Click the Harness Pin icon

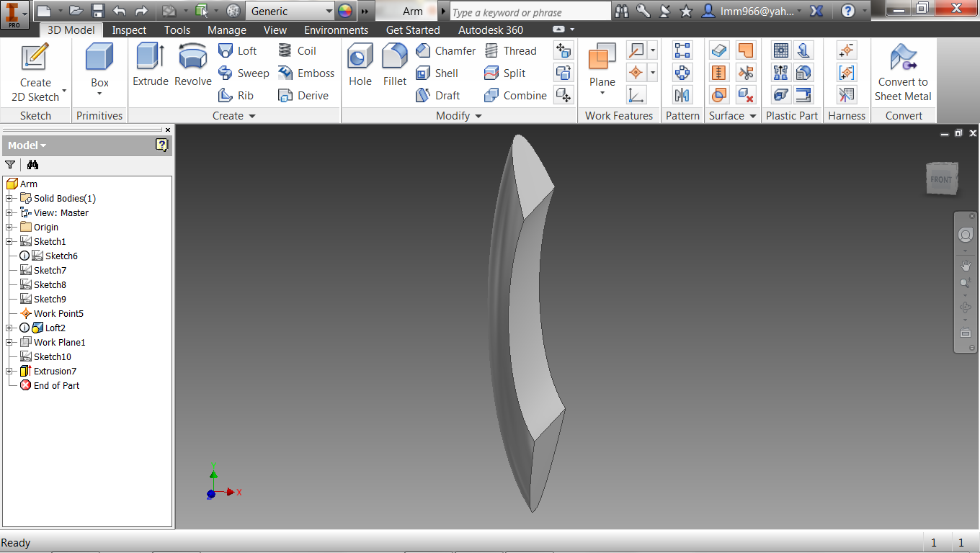847,50
